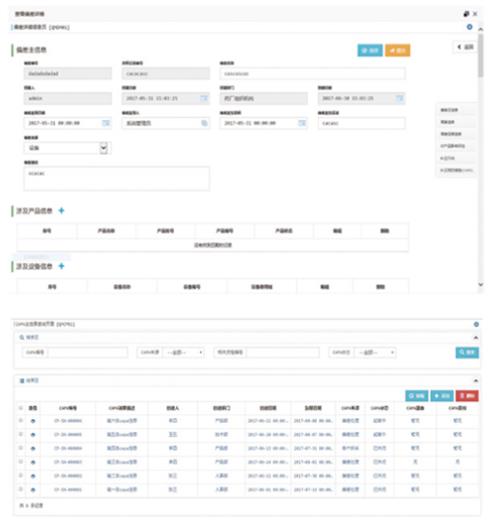
Task: Tick the checkbox of the first CAPA row
Action: pyautogui.click(x=21, y=421)
